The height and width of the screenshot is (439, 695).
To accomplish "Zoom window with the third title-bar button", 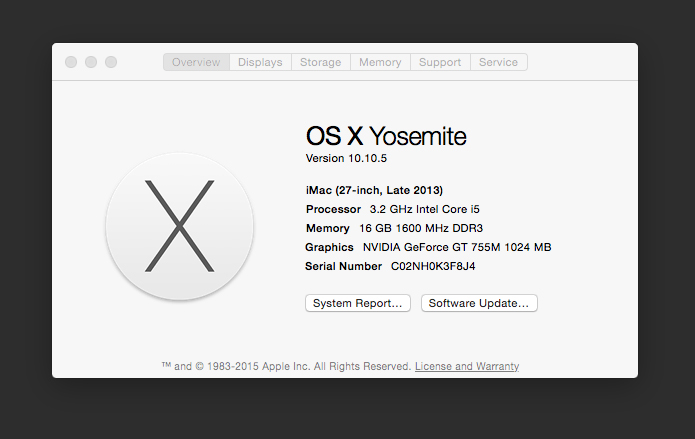I will click(111, 62).
